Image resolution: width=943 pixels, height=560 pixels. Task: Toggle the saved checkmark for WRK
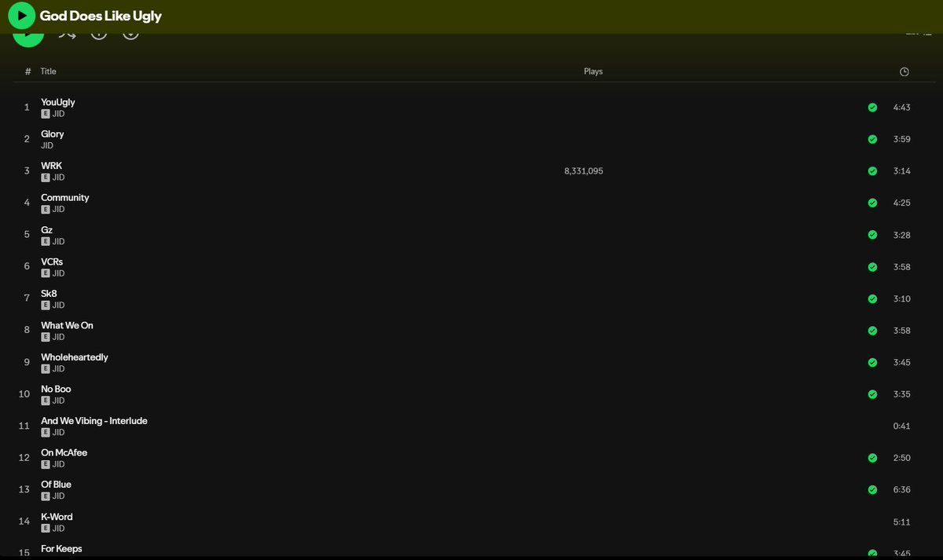point(872,171)
